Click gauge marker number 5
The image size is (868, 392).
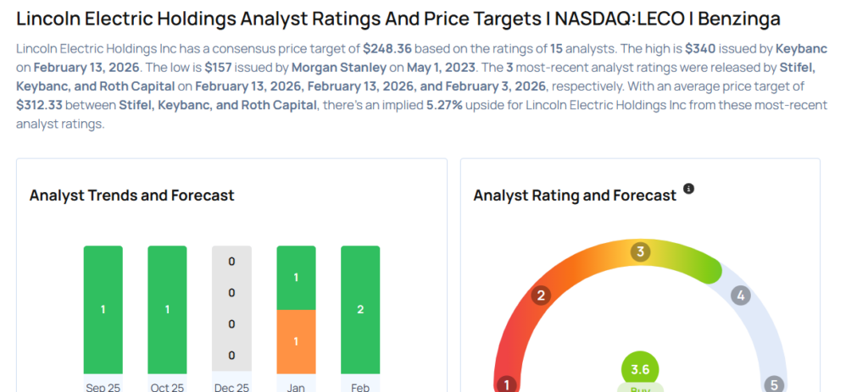click(x=774, y=385)
